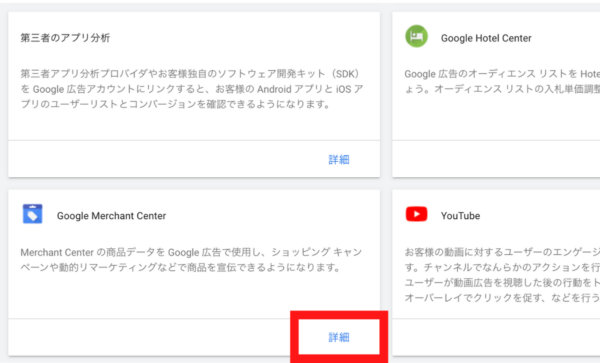
Task: Click the YouTube play logo icon
Action: pos(416,214)
